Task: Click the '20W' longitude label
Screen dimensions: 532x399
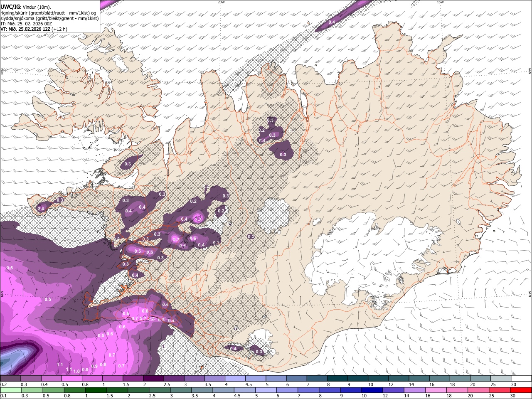Action: coord(221,2)
